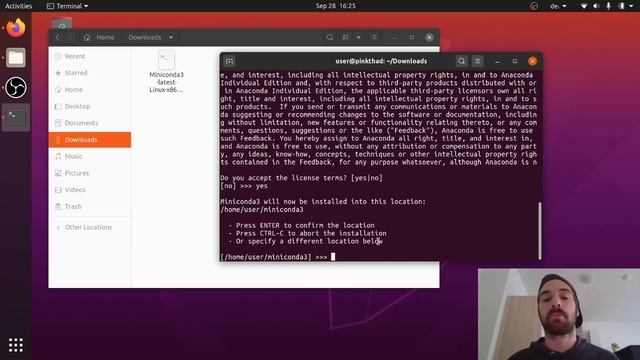The width and height of the screenshot is (640, 360).
Task: Show the applications grid
Action: [16, 345]
